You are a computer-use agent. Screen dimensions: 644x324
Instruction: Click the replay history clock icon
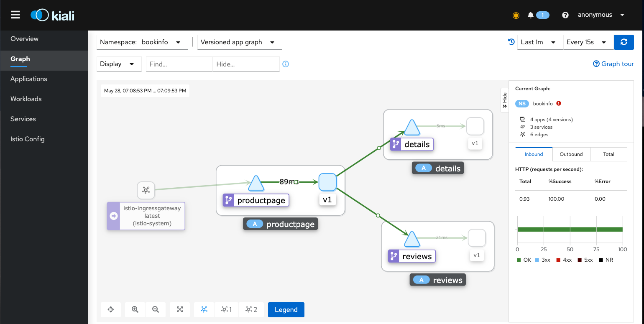tap(511, 42)
